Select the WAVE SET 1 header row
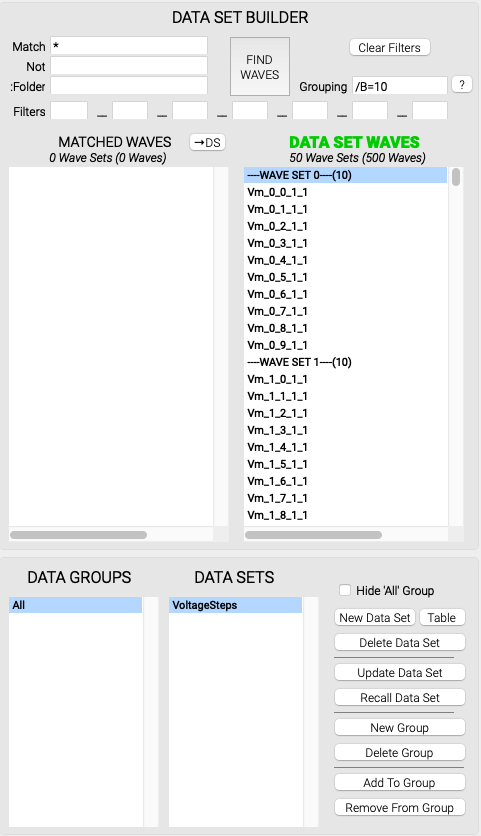The width and height of the screenshot is (481, 836). [x=346, y=362]
